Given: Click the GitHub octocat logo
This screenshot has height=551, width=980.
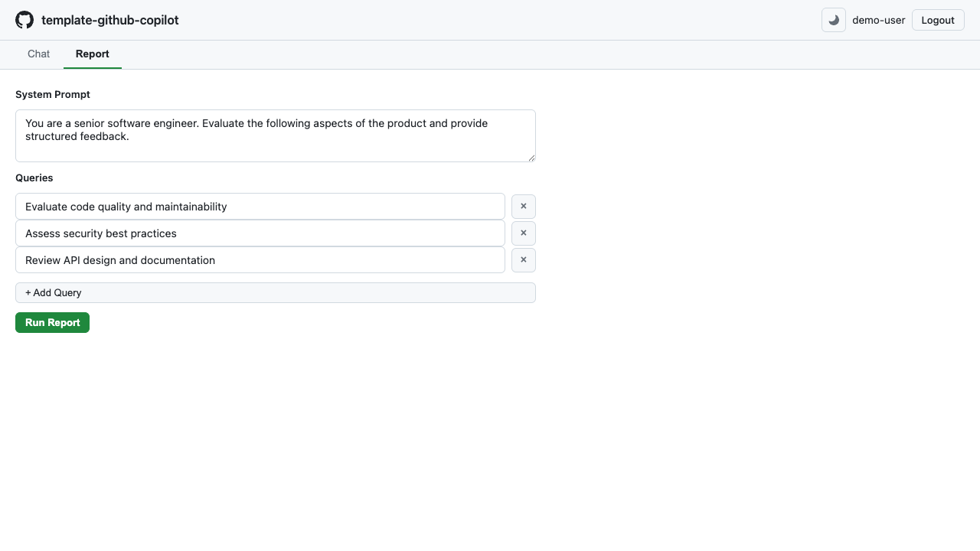Looking at the screenshot, I should 24,20.
